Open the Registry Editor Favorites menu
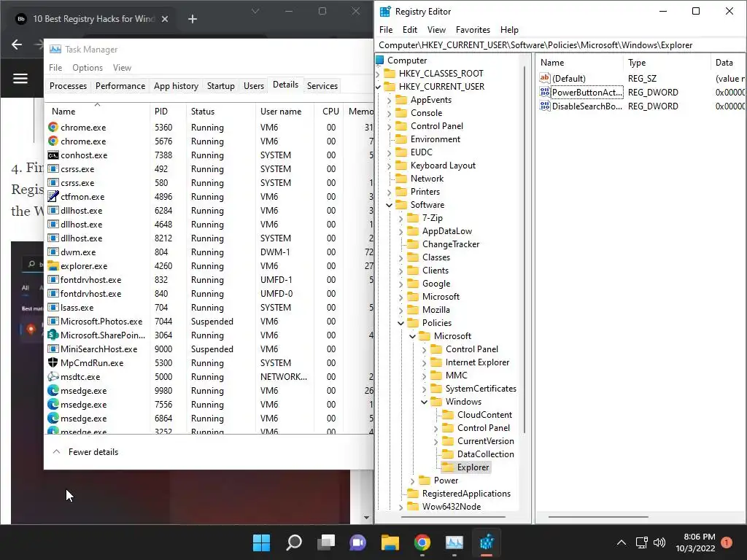This screenshot has width=747, height=560. click(473, 29)
